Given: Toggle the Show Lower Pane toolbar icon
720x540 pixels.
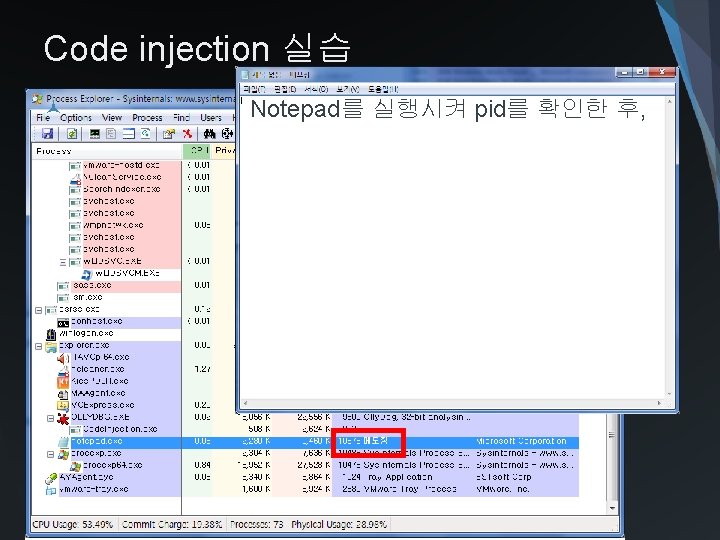Looking at the screenshot, I should pyautogui.click(x=129, y=134).
